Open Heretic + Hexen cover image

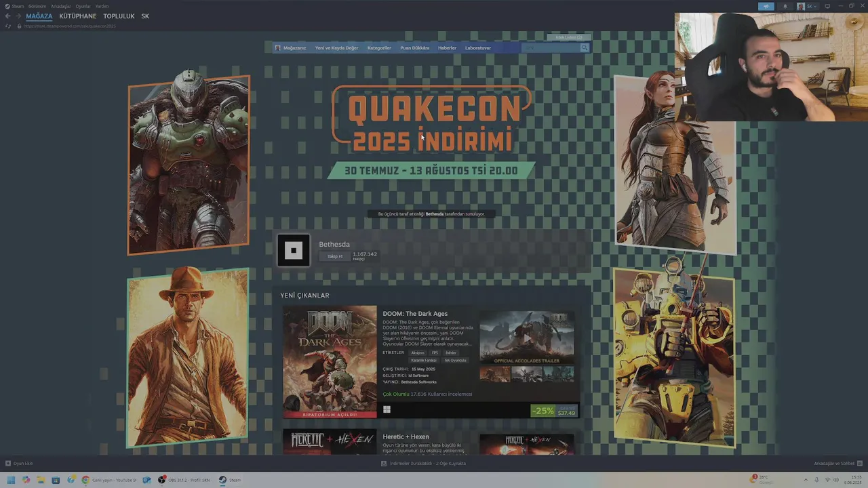[x=330, y=441]
